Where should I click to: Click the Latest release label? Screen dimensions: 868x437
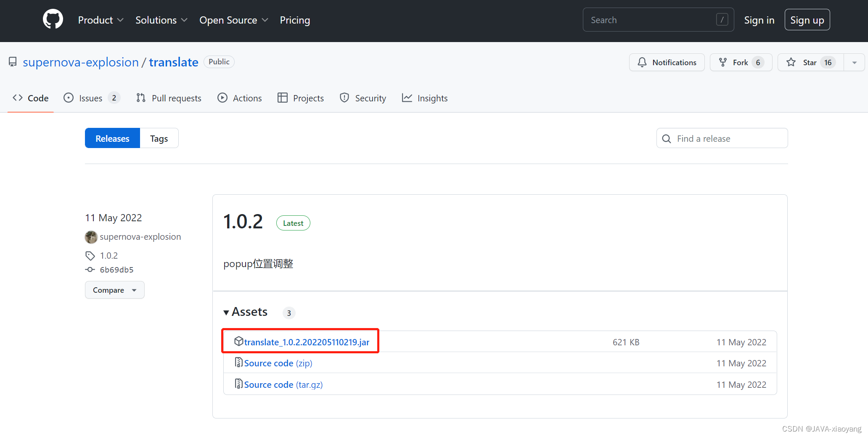pyautogui.click(x=293, y=223)
